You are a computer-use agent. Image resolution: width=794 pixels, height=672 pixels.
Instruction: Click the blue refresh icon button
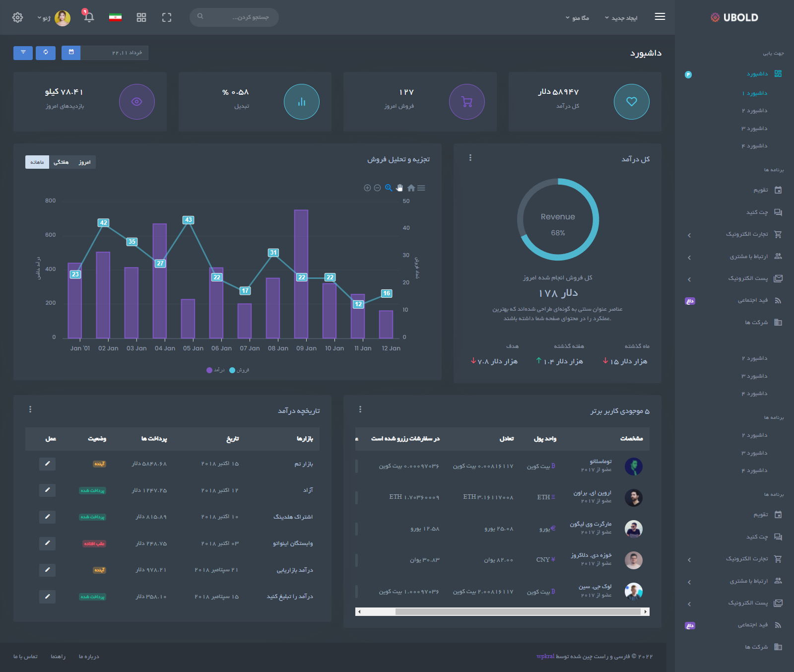tap(46, 53)
